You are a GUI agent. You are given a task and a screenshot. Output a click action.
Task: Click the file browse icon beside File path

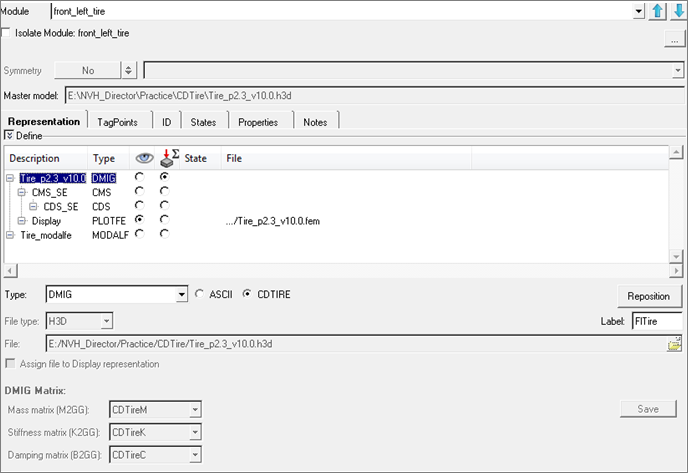pos(675,344)
